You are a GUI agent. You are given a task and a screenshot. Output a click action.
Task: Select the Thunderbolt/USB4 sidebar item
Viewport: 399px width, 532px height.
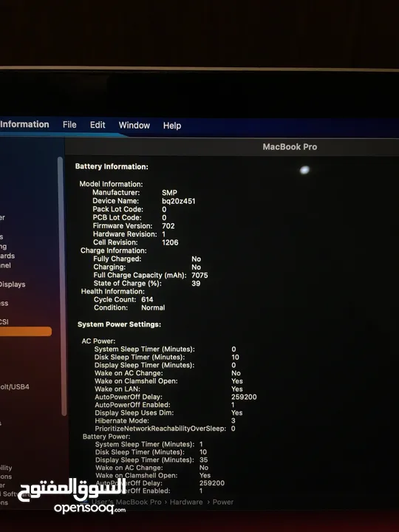15,386
